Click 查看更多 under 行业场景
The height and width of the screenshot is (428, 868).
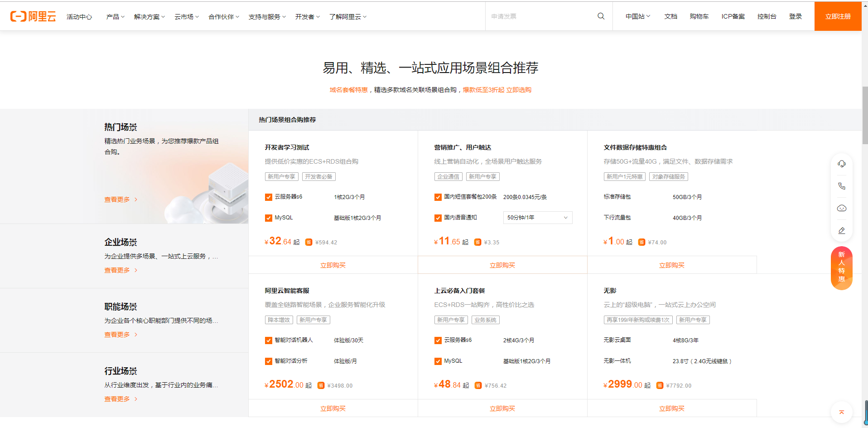pos(121,399)
